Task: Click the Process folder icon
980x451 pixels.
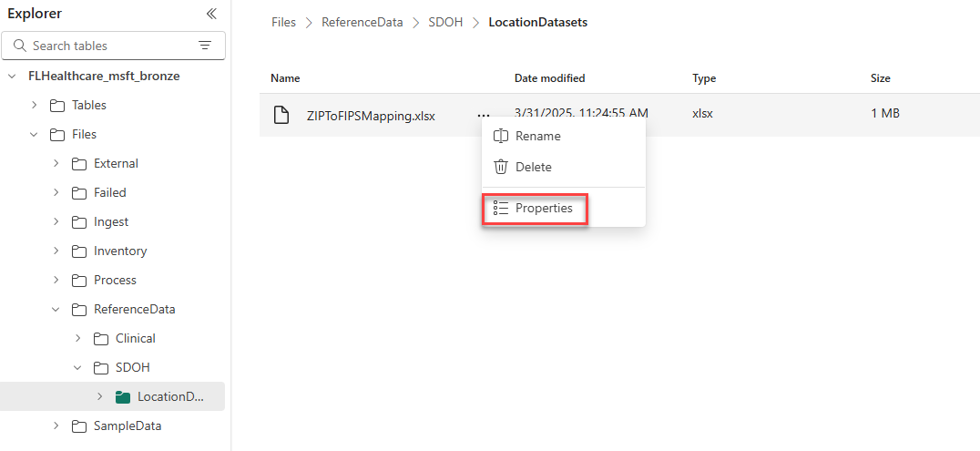Action: click(79, 280)
